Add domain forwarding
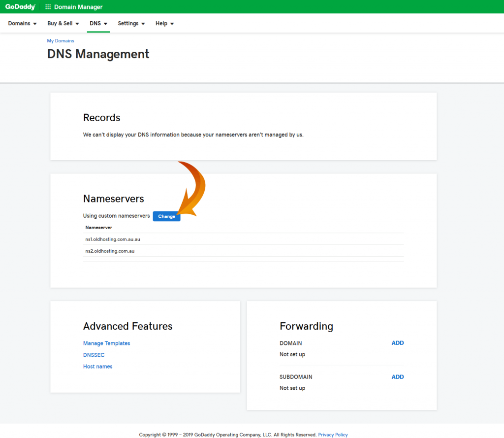504x438 pixels. coord(398,343)
